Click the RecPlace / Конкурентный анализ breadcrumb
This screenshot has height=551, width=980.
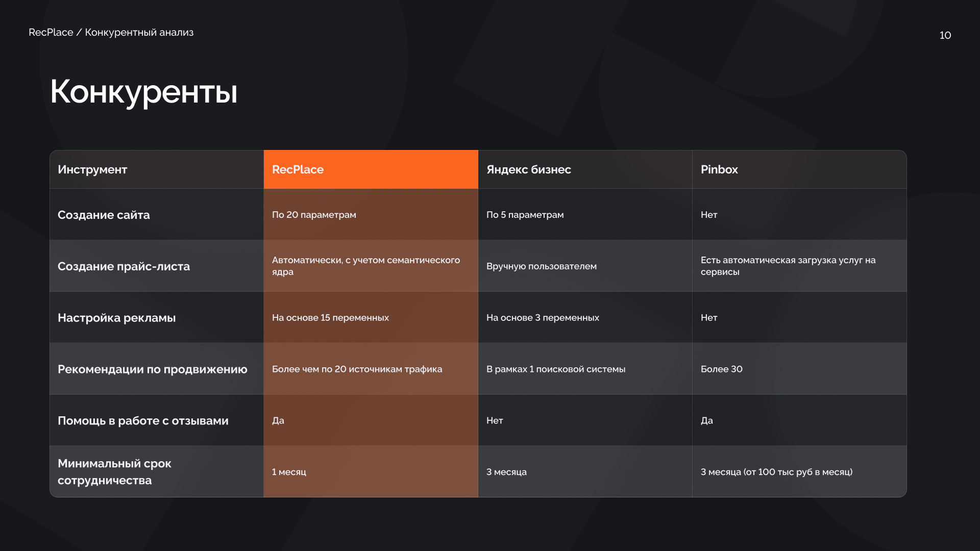coord(111,32)
